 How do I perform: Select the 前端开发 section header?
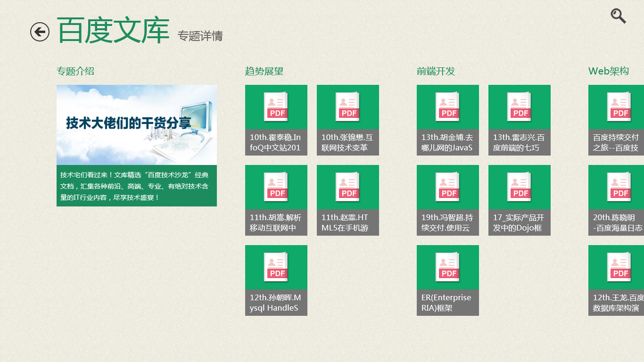[436, 71]
